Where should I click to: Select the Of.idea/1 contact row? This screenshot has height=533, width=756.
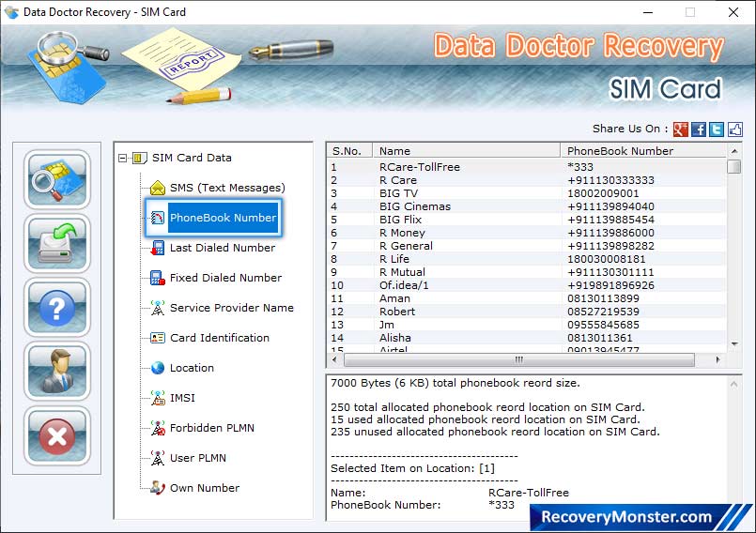527,285
